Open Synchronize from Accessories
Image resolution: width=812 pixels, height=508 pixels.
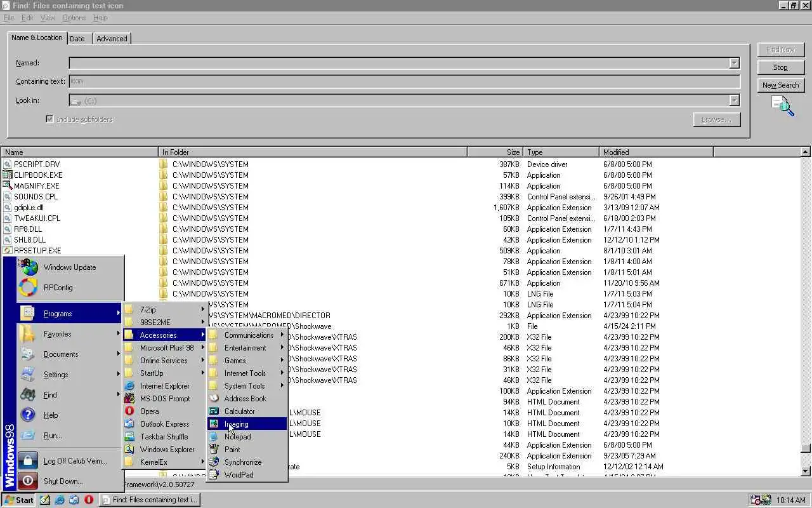click(x=247, y=462)
